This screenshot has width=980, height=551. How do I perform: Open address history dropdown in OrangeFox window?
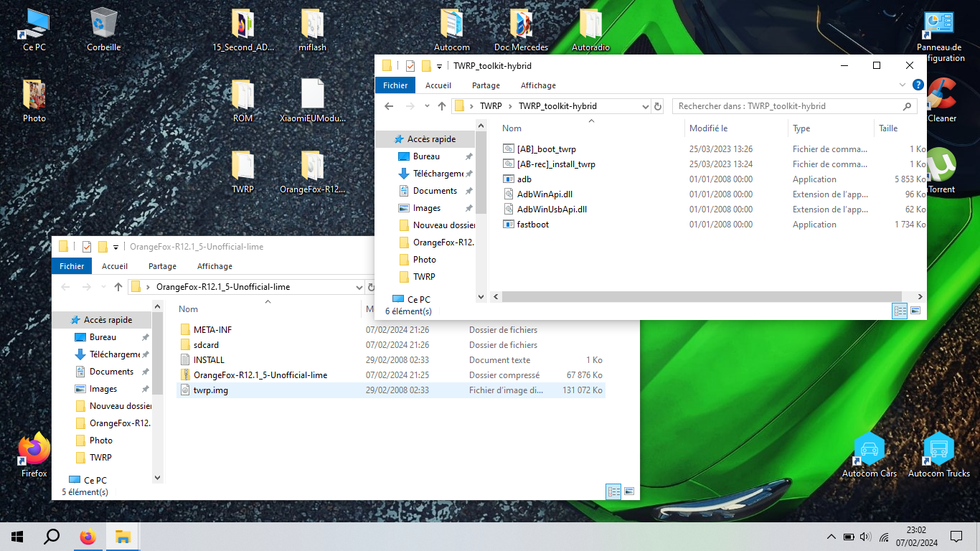tap(359, 287)
